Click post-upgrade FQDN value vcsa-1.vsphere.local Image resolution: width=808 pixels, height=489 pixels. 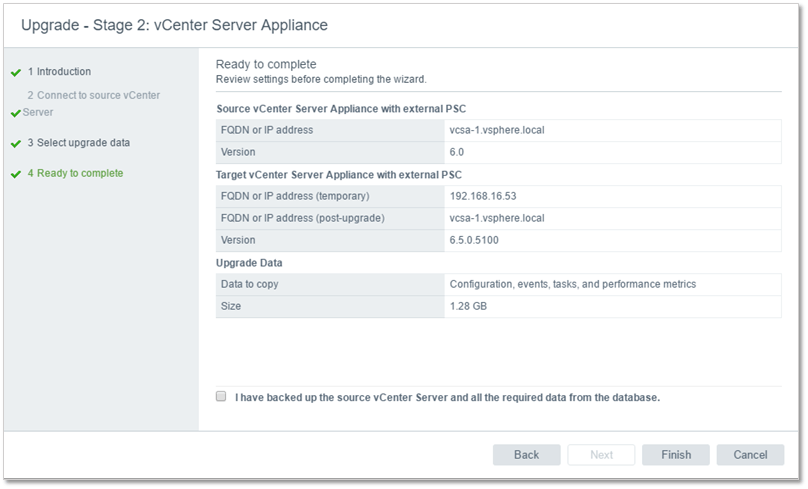[497, 218]
